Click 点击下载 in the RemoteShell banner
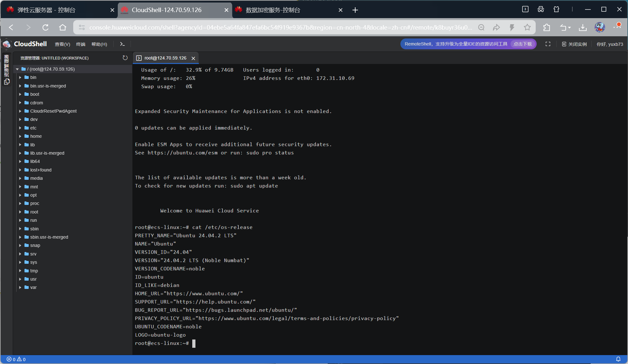Viewport: 628px width, 364px height. [522, 44]
